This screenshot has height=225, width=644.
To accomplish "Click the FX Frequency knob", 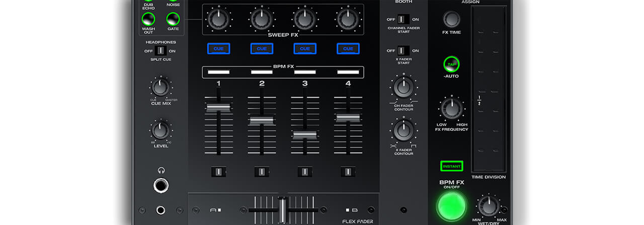I will click(x=451, y=109).
